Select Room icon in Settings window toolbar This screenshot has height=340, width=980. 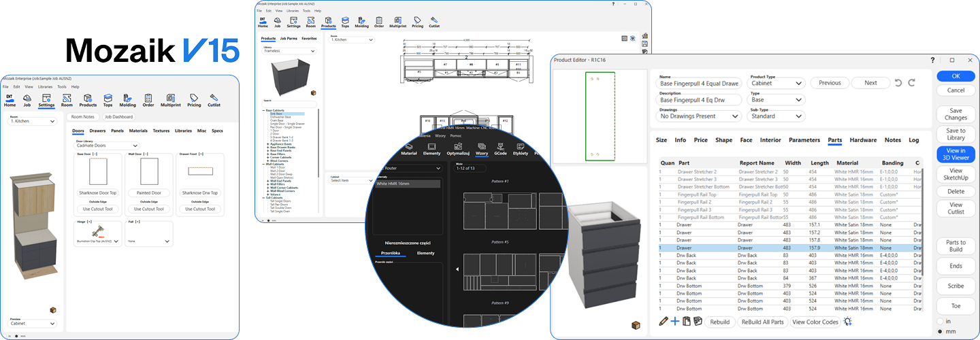67,102
